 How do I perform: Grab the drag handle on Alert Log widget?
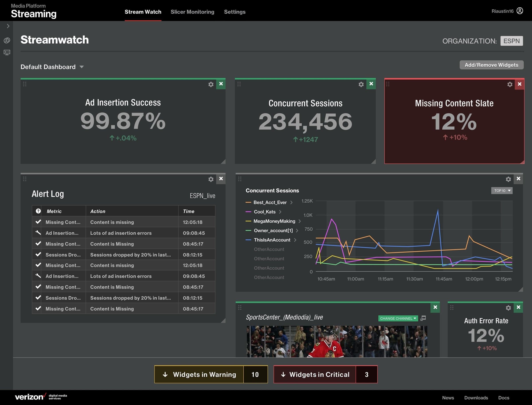pos(25,179)
